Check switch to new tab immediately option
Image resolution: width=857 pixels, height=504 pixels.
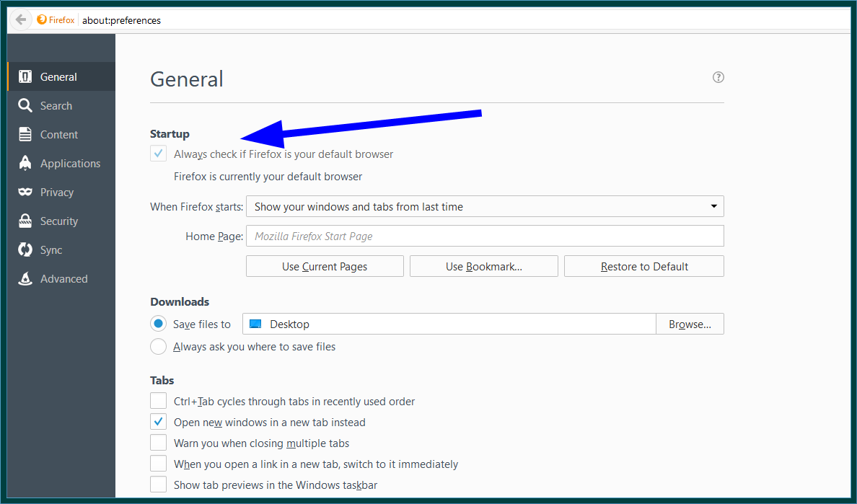[x=159, y=464]
